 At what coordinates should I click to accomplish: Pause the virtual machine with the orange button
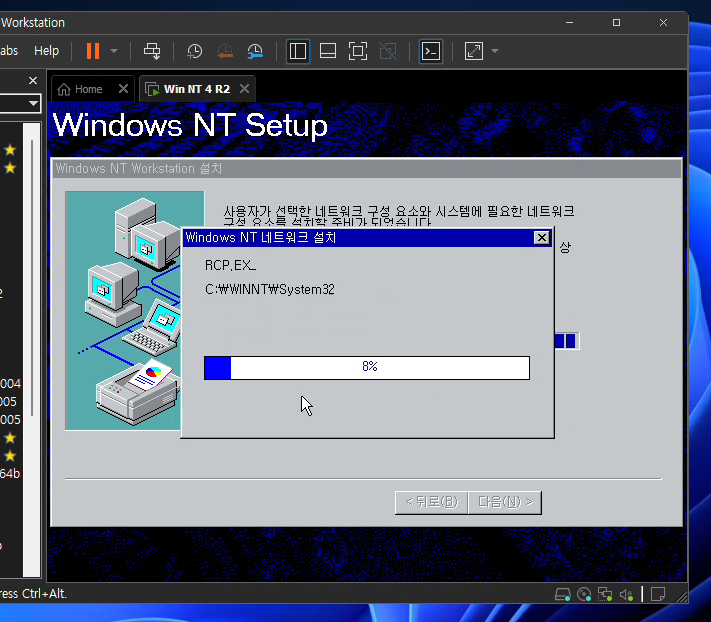pos(93,51)
